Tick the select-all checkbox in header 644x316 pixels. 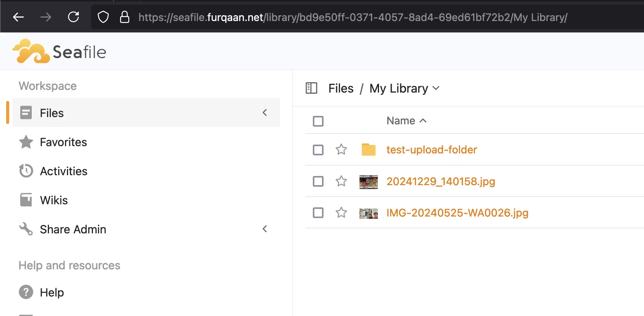pos(318,121)
